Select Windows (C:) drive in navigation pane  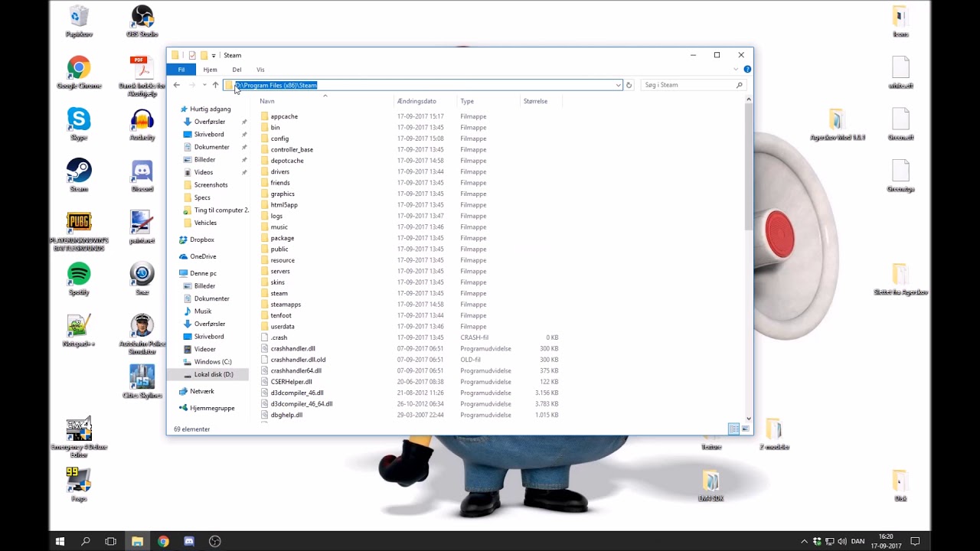click(212, 362)
